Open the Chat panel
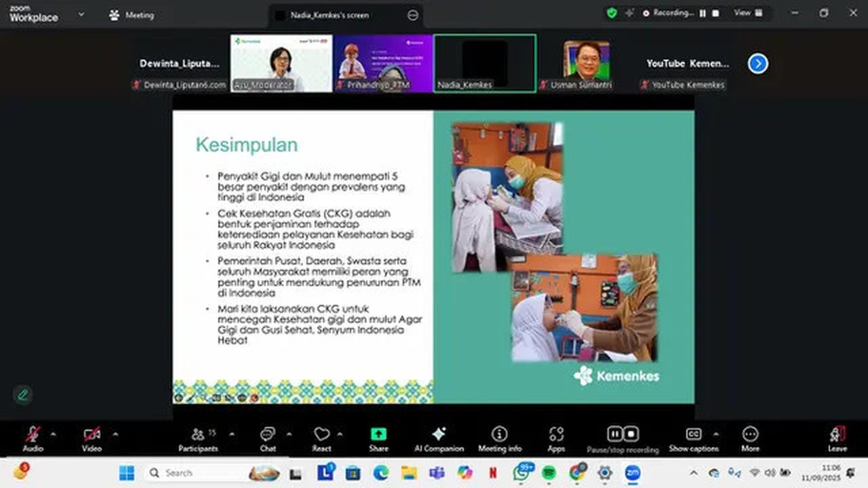The width and height of the screenshot is (868, 488). [x=268, y=439]
